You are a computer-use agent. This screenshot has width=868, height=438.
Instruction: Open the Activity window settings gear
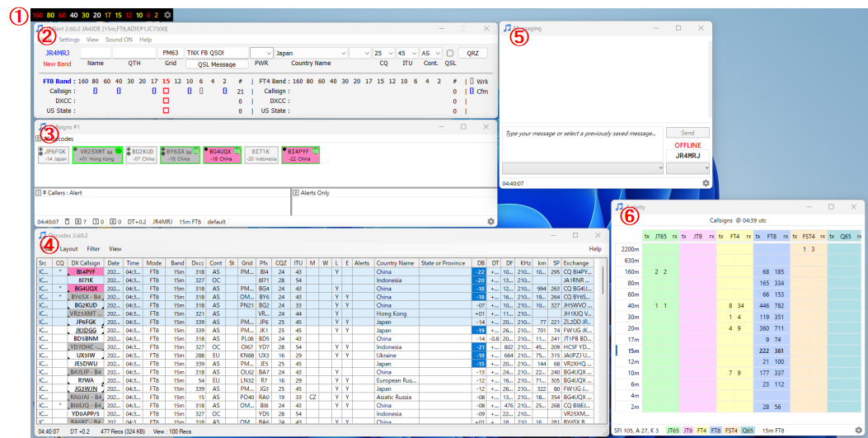[x=859, y=430]
